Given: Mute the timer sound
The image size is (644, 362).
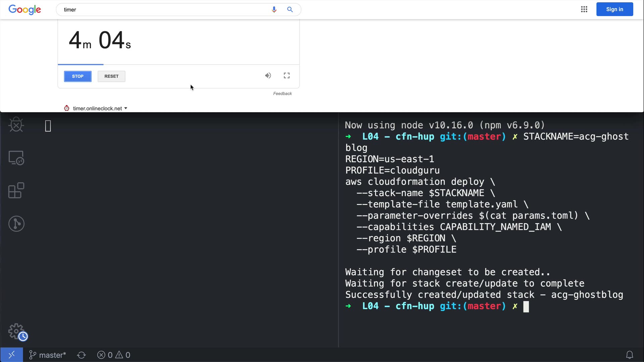Looking at the screenshot, I should (x=268, y=76).
